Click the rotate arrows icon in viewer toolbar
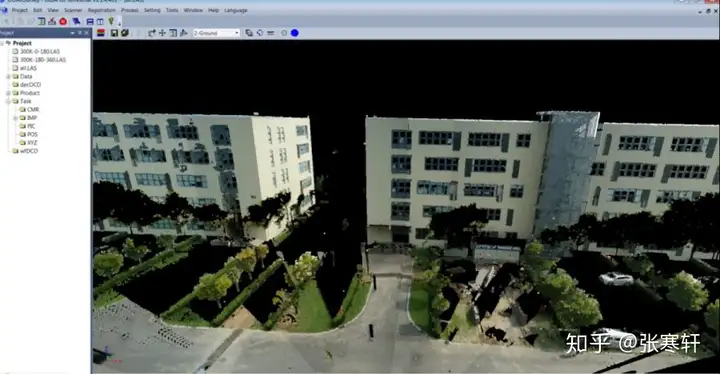 click(260, 33)
